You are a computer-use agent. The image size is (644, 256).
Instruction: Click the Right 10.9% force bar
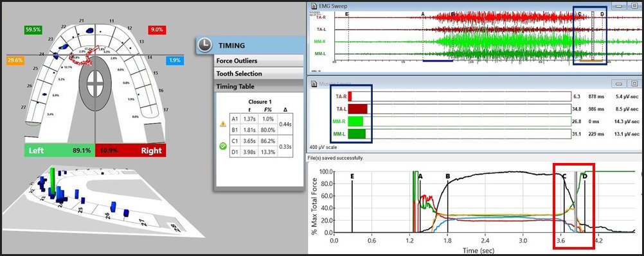click(x=130, y=151)
